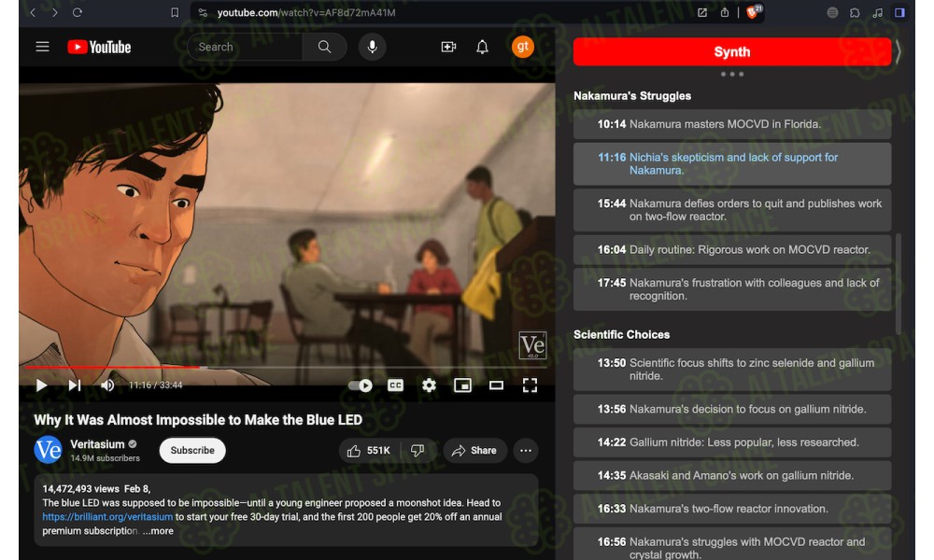
Task: Click the Share button
Action: pos(474,451)
